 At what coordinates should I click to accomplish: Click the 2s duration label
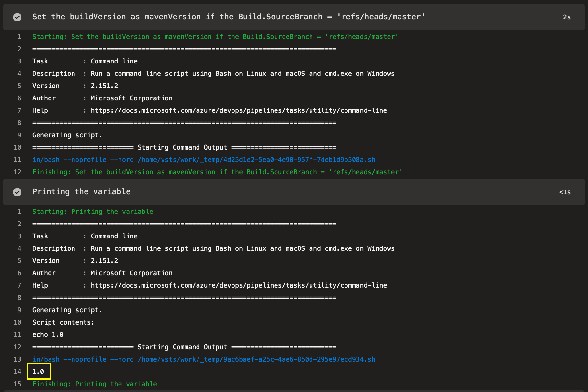click(x=567, y=17)
